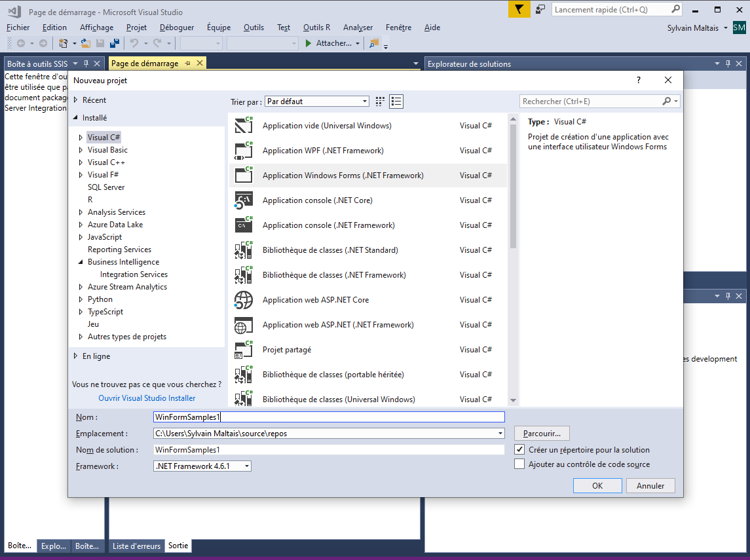Click the green Attacher play icon
The width and height of the screenshot is (750, 560).
[309, 43]
